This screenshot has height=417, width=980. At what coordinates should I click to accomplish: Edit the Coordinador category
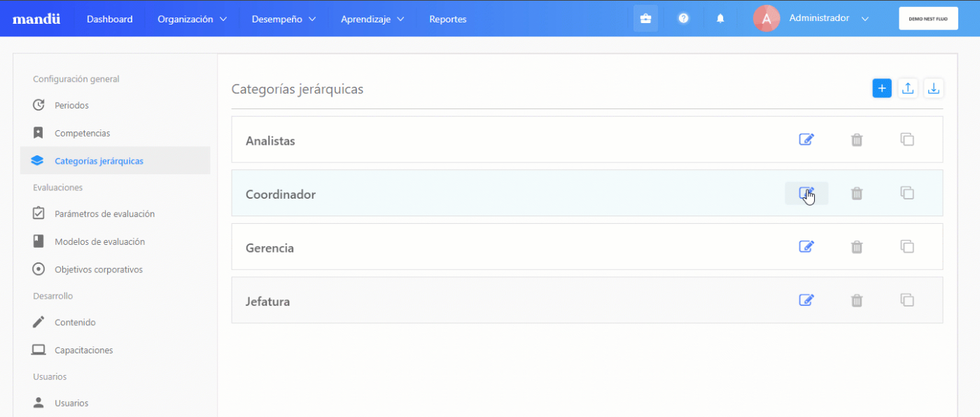[x=806, y=193]
